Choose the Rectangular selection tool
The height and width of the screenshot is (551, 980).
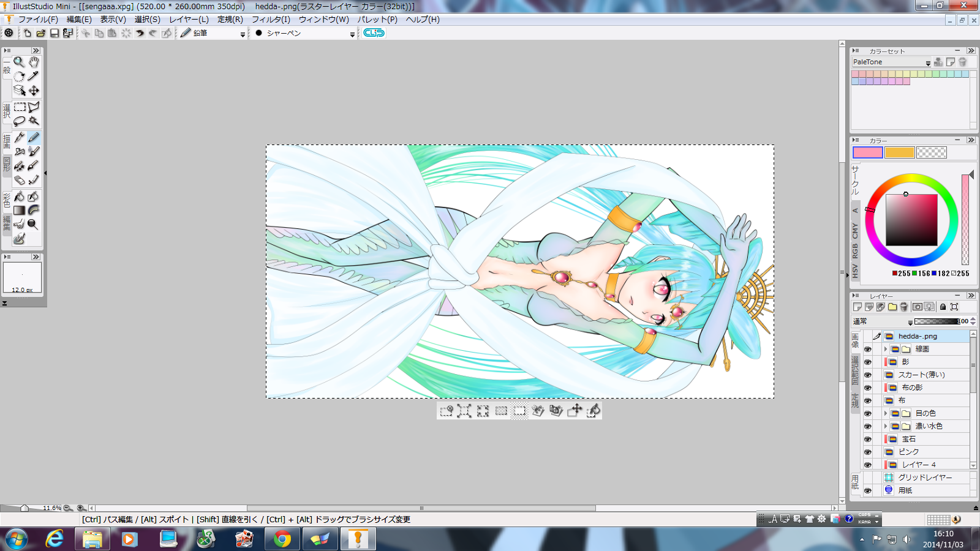coord(19,107)
